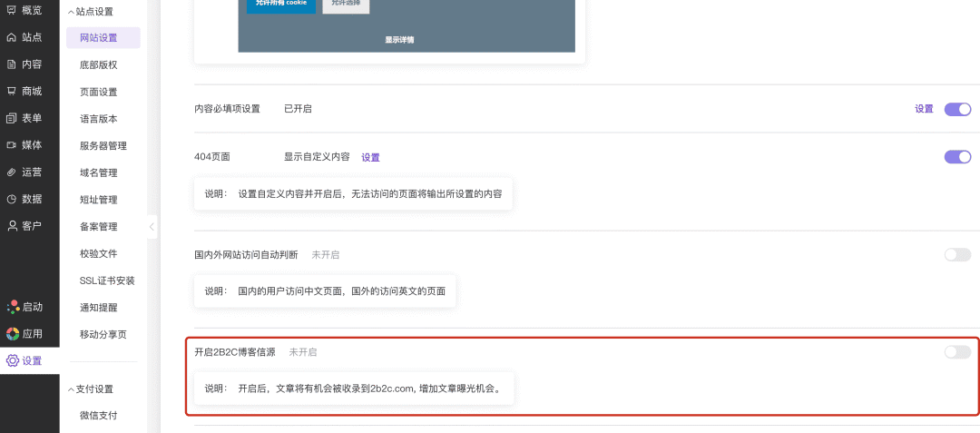980x433 pixels.
Task: Select 网站设置 in the submenu
Action: [103, 37]
